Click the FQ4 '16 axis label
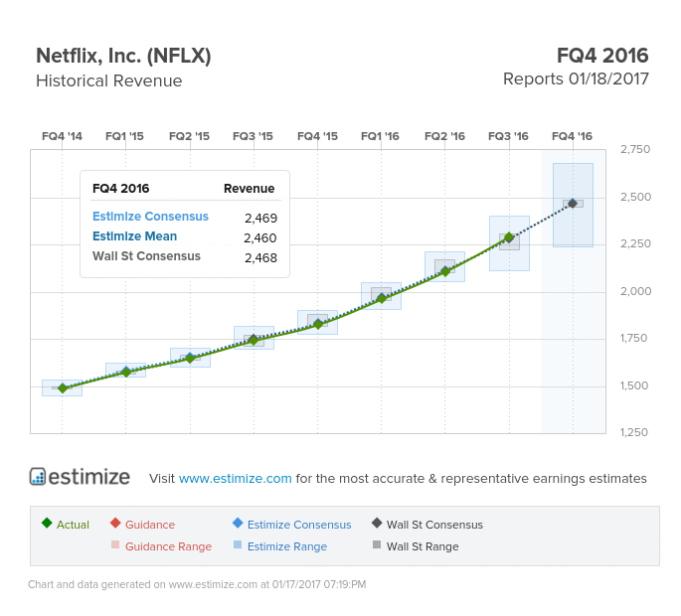Screen dimensions: 681x616 572,136
